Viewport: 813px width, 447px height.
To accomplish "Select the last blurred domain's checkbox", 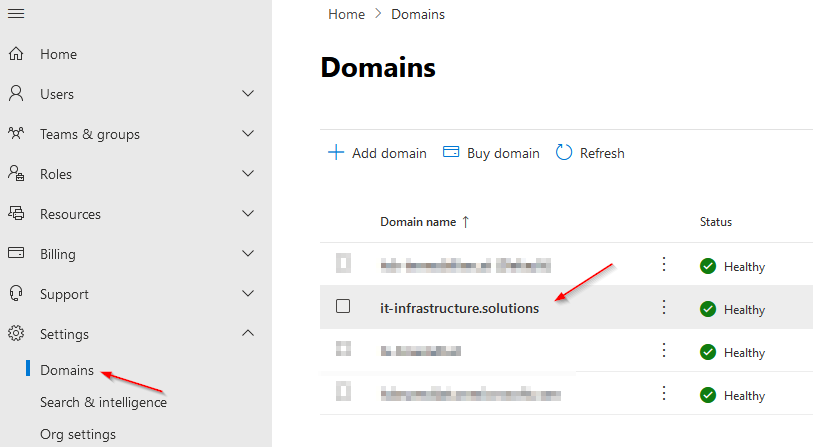I will pos(343,392).
